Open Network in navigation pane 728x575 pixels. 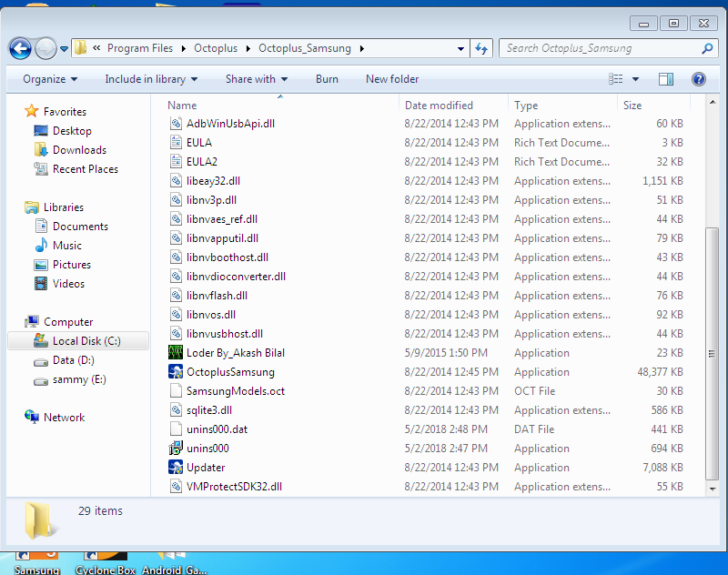64,418
